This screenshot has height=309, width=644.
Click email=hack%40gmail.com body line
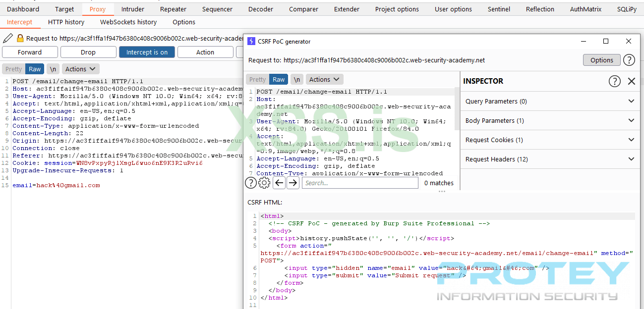[x=56, y=185]
